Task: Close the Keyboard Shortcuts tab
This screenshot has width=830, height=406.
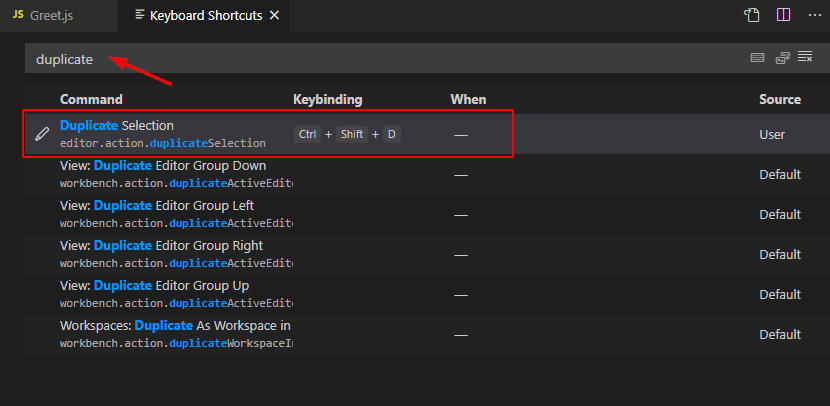Action: click(275, 16)
